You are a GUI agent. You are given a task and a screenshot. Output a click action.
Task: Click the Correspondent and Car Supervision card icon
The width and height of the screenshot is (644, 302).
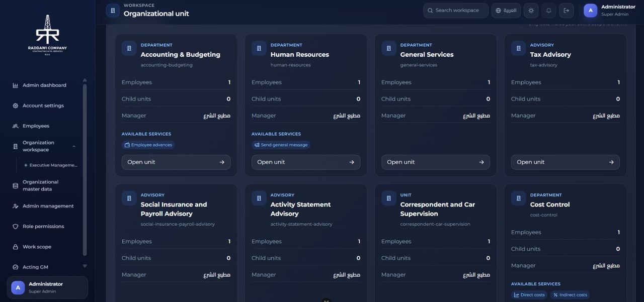pos(389,198)
